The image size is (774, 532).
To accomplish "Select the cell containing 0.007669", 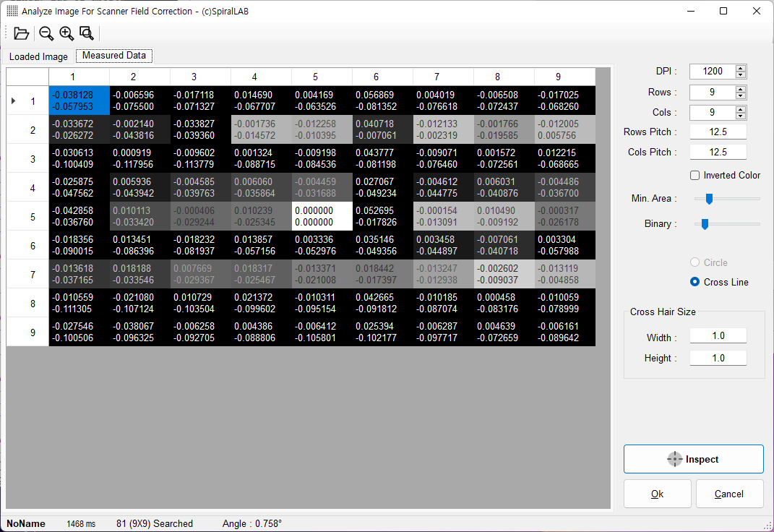I will (200, 275).
